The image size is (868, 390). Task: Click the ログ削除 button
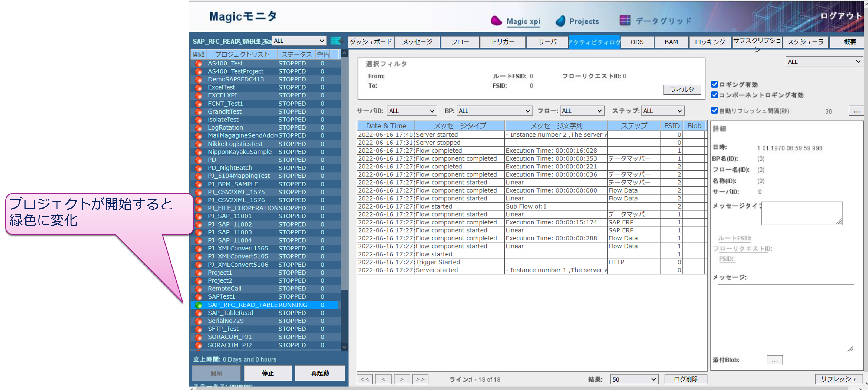(685, 379)
